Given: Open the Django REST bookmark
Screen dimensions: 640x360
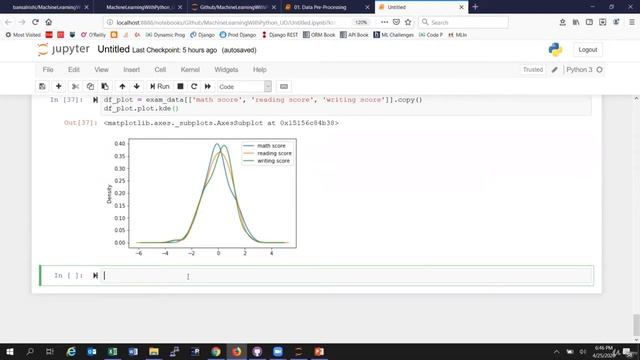Looking at the screenshot, I should [280, 35].
